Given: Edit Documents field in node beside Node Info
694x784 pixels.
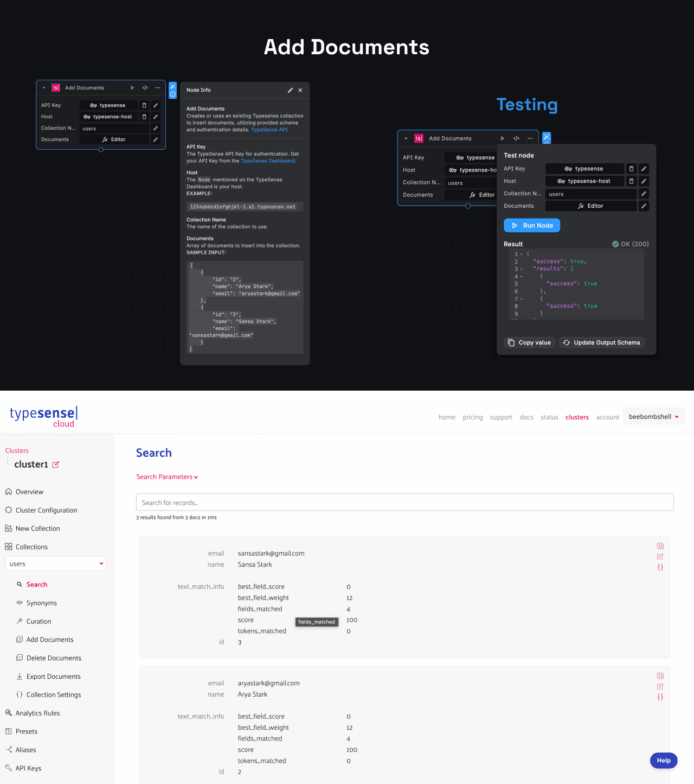Looking at the screenshot, I should (x=156, y=139).
